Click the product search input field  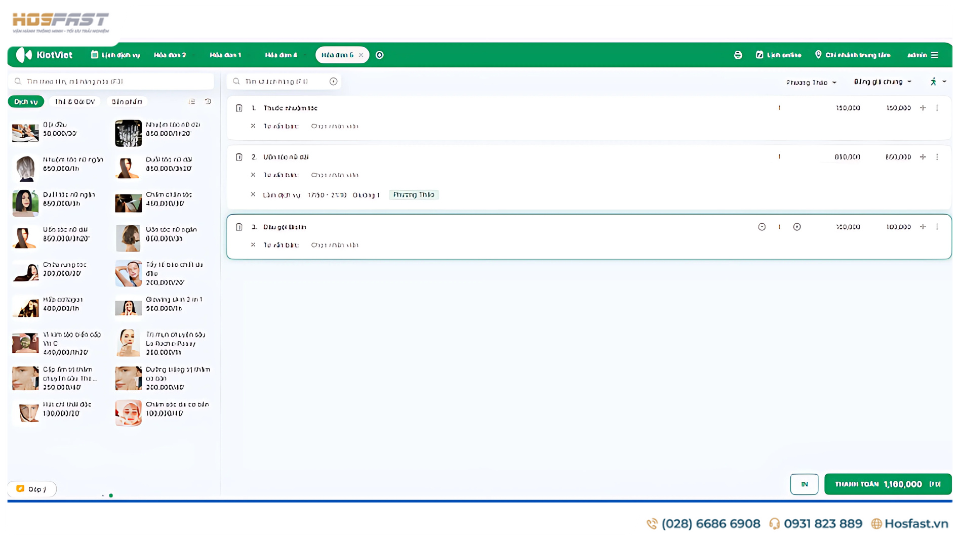(x=110, y=82)
